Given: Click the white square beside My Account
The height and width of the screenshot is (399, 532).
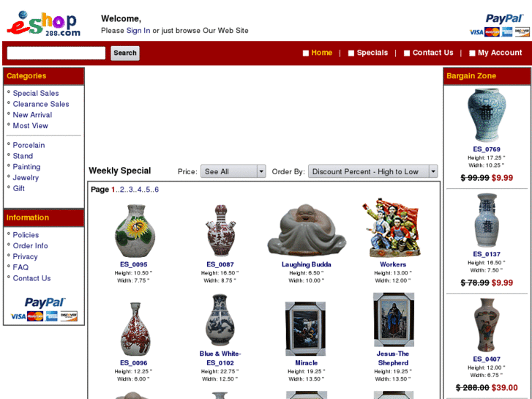Looking at the screenshot, I should click(472, 53).
